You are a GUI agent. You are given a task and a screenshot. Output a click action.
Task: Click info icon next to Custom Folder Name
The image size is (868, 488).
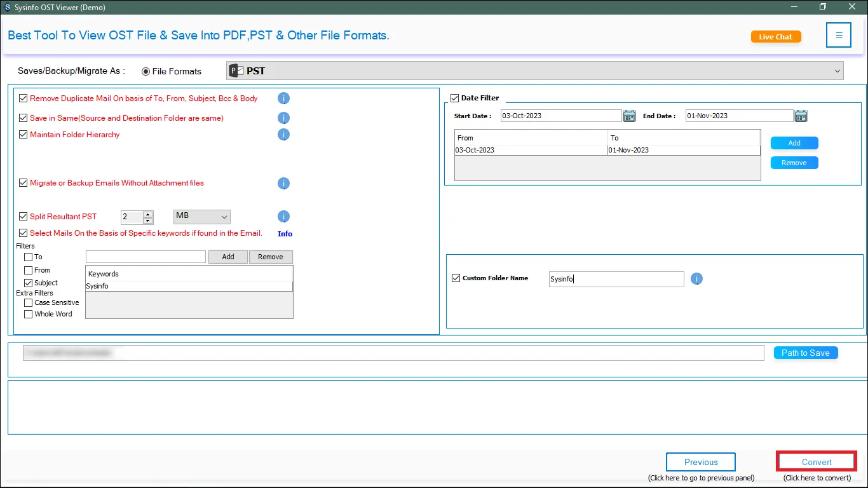[696, 279]
